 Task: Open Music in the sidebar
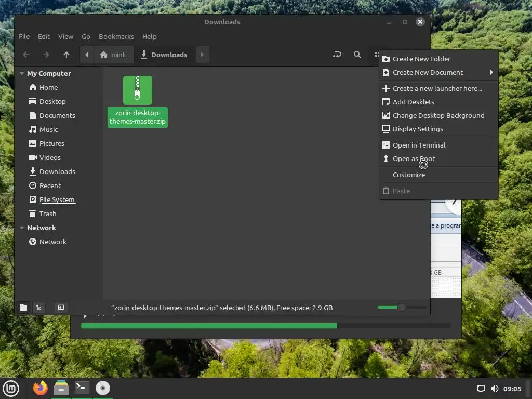click(48, 129)
